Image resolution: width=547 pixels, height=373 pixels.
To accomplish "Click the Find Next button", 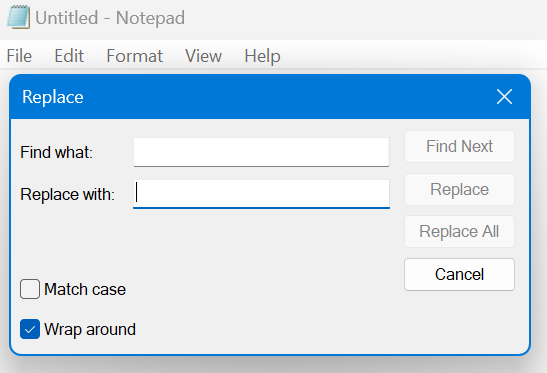I will tap(459, 147).
